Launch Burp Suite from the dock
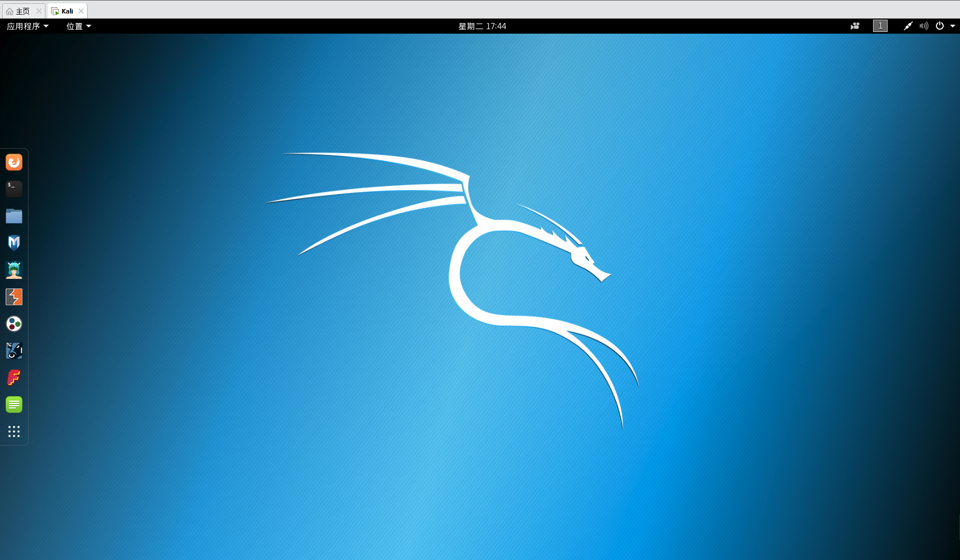Viewport: 960px width, 560px height. [14, 297]
